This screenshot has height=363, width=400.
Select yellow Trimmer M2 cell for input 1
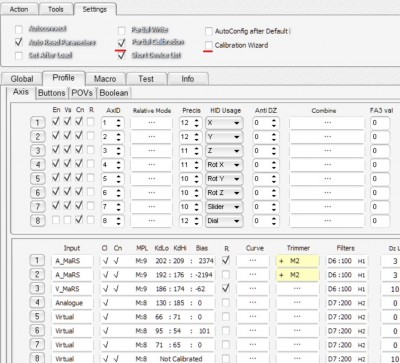point(298,261)
